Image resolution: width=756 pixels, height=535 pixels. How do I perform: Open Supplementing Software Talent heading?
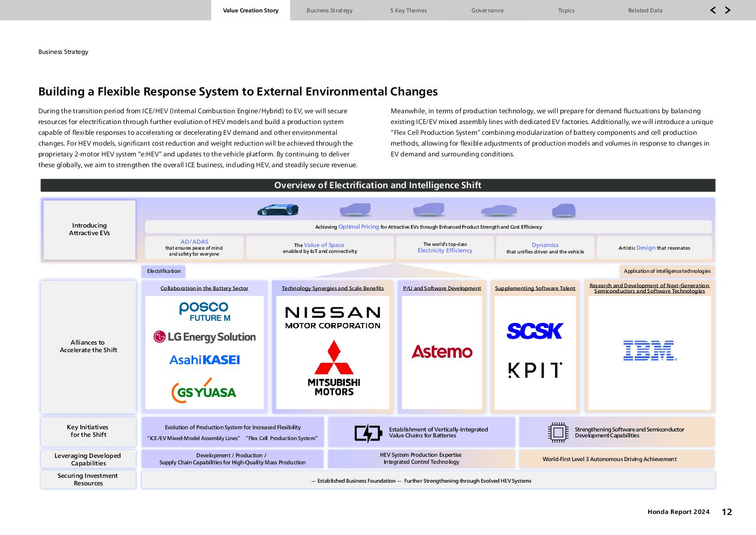pos(535,288)
